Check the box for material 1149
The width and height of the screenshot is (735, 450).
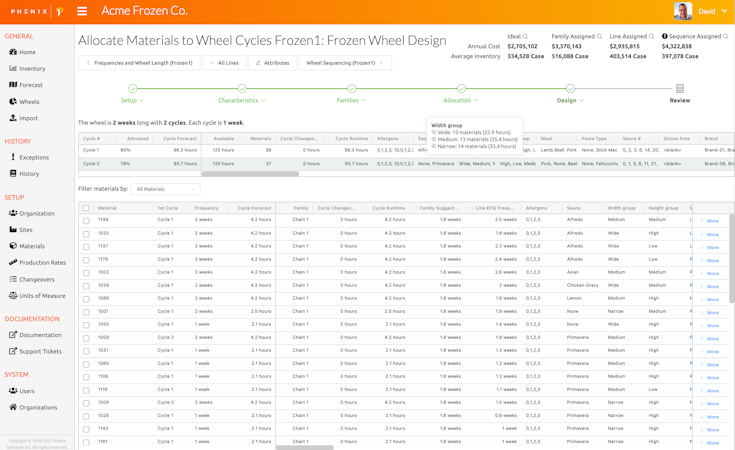(x=86, y=220)
